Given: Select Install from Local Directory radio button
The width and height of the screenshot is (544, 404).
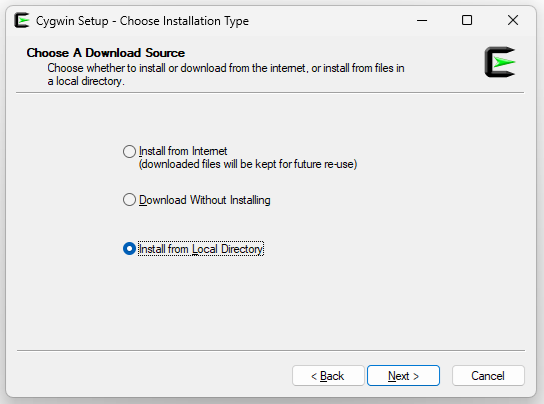Looking at the screenshot, I should tap(129, 249).
